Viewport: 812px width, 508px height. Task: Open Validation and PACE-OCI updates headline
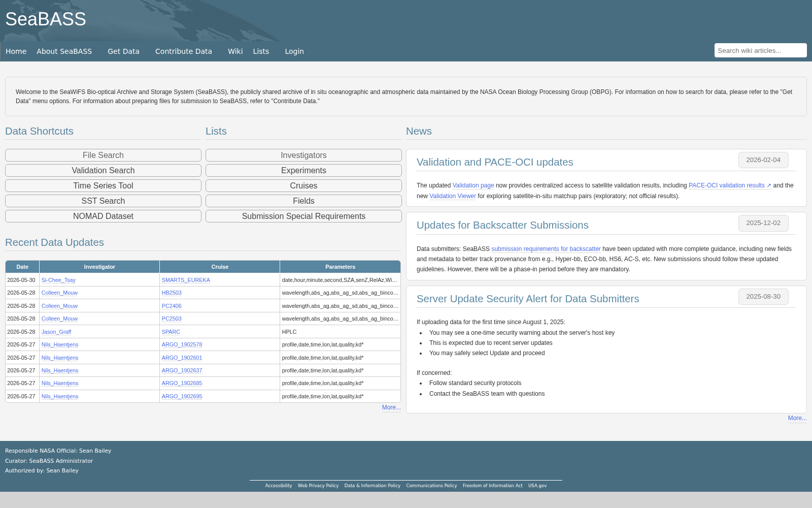click(x=495, y=162)
